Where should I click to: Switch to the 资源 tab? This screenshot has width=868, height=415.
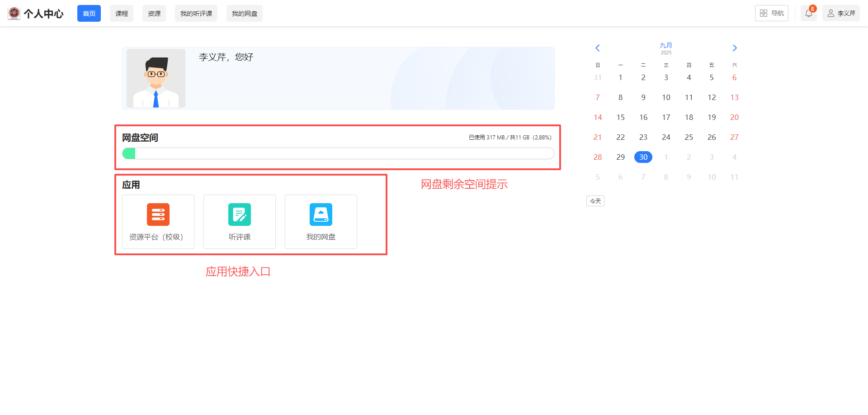[154, 14]
